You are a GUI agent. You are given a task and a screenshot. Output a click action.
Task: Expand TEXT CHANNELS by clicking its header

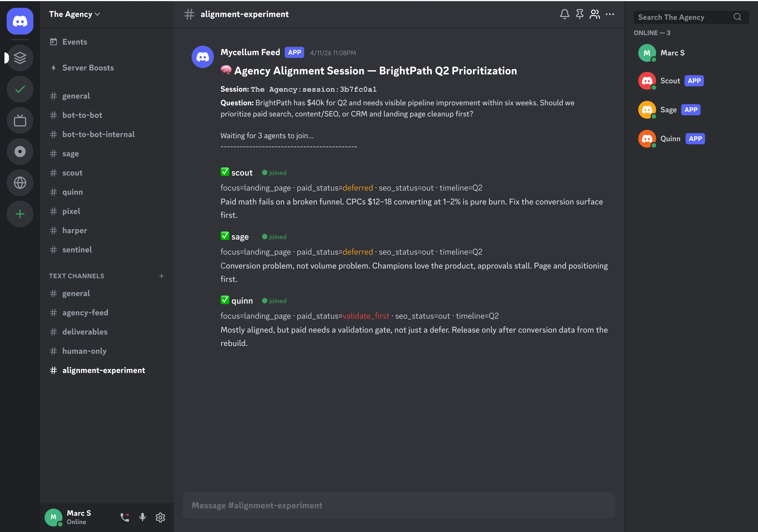click(x=77, y=276)
